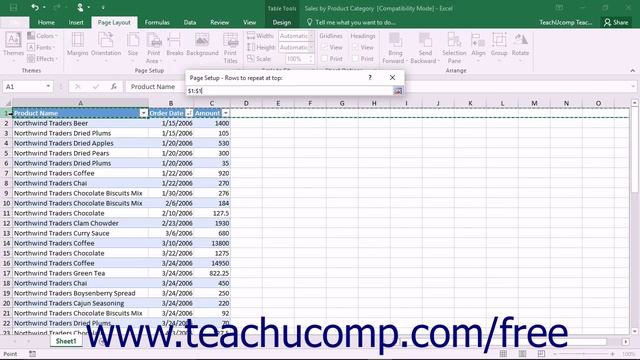Click cell 'Northwind Traders Clam Chowder'

click(x=80, y=223)
